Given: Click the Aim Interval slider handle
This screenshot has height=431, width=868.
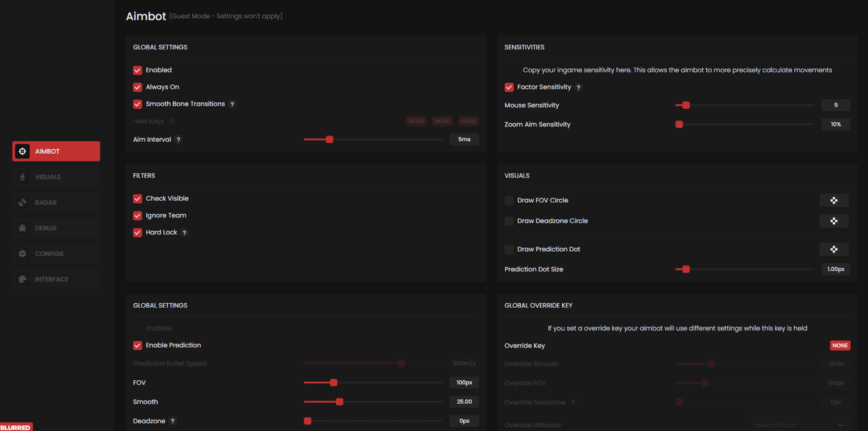Looking at the screenshot, I should tap(329, 139).
